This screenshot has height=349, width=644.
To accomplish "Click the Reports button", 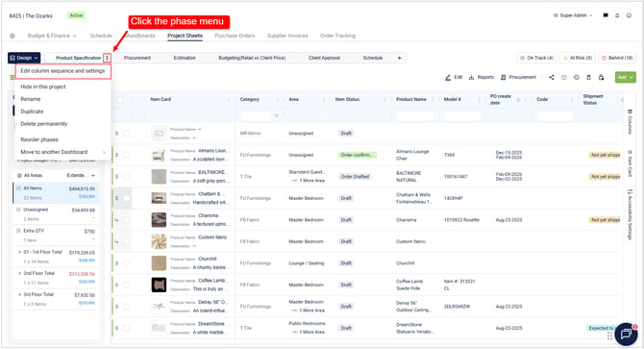I will pos(482,77).
